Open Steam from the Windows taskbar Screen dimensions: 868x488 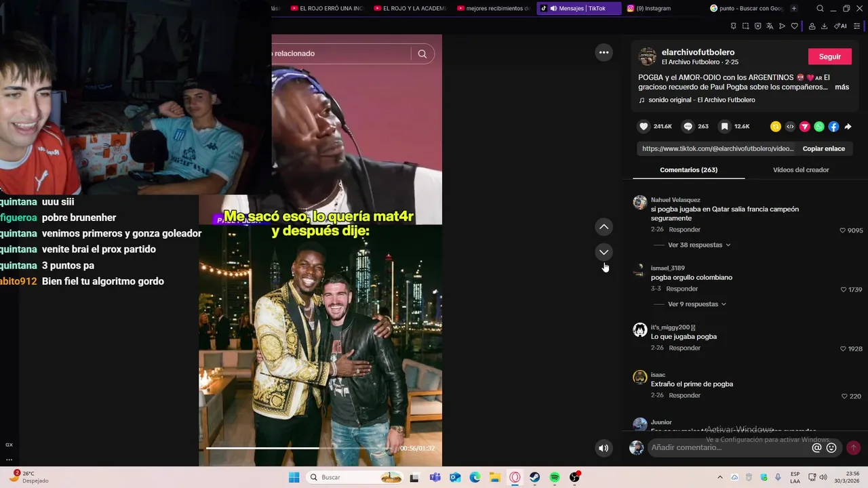click(x=535, y=477)
